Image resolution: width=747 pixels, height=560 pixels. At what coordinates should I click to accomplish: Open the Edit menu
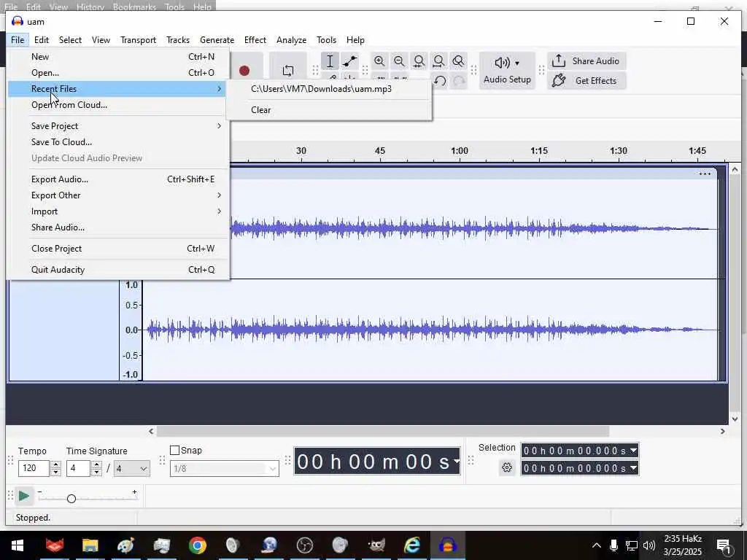tap(42, 40)
